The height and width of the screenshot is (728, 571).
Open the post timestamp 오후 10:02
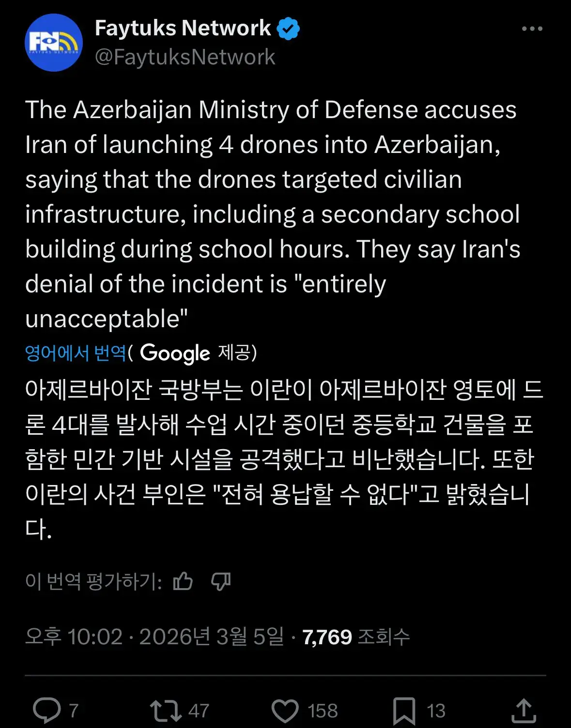point(74,637)
